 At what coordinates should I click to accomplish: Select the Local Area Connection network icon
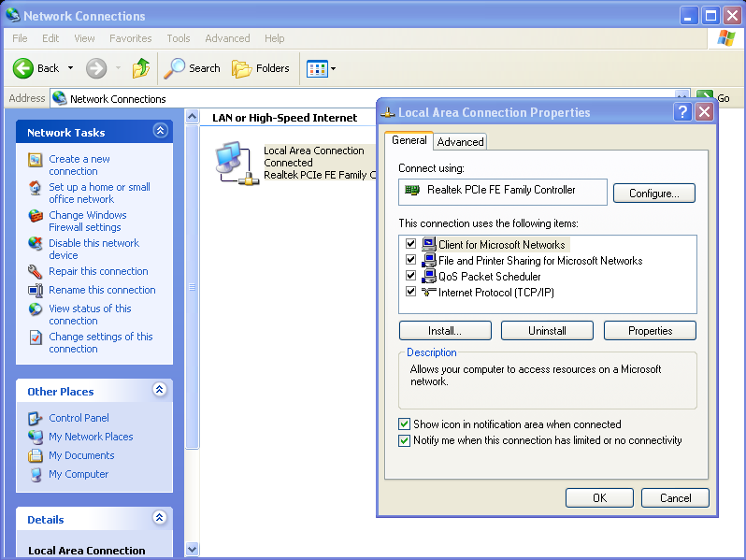(x=237, y=164)
